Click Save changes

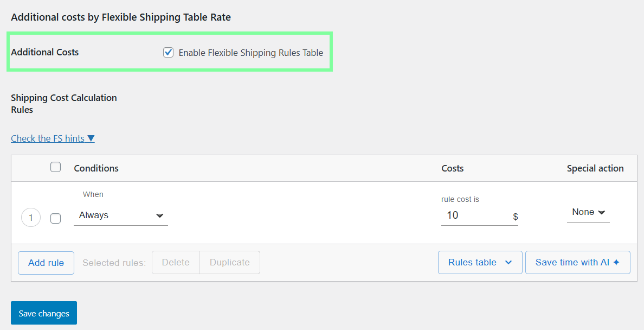point(43,313)
